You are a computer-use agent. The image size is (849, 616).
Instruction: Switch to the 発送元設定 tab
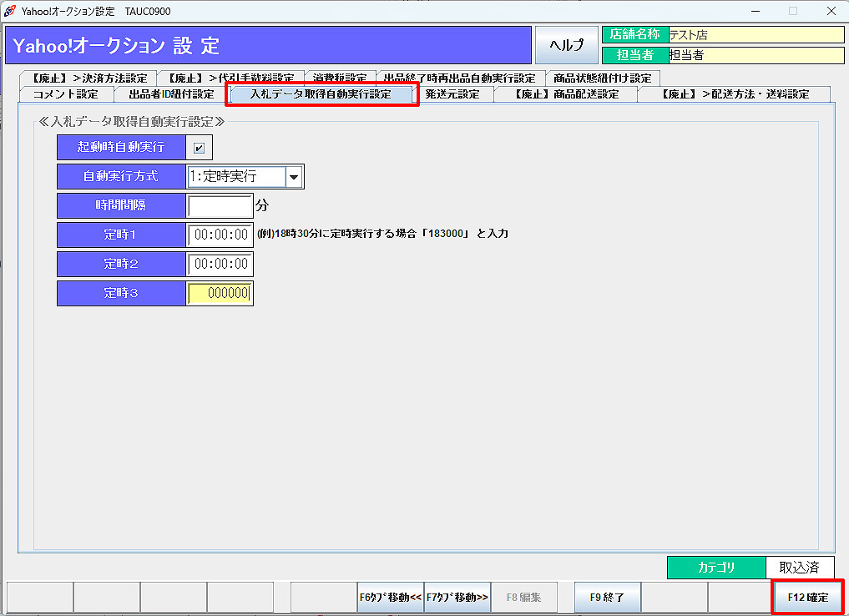(x=452, y=94)
